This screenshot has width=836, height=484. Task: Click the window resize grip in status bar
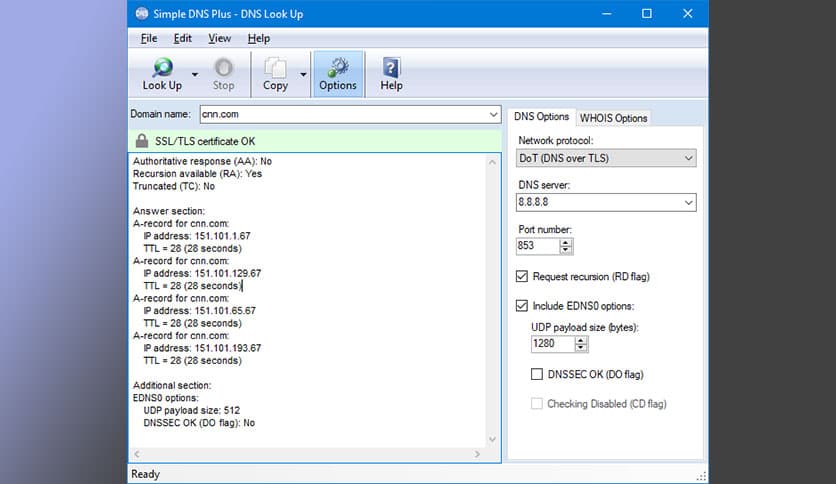pos(702,476)
